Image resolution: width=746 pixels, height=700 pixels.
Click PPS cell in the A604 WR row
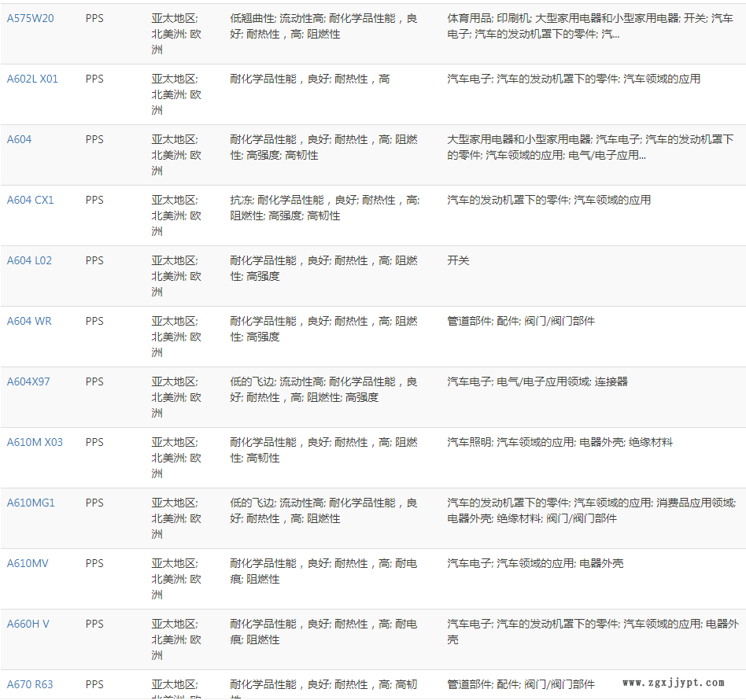94,321
